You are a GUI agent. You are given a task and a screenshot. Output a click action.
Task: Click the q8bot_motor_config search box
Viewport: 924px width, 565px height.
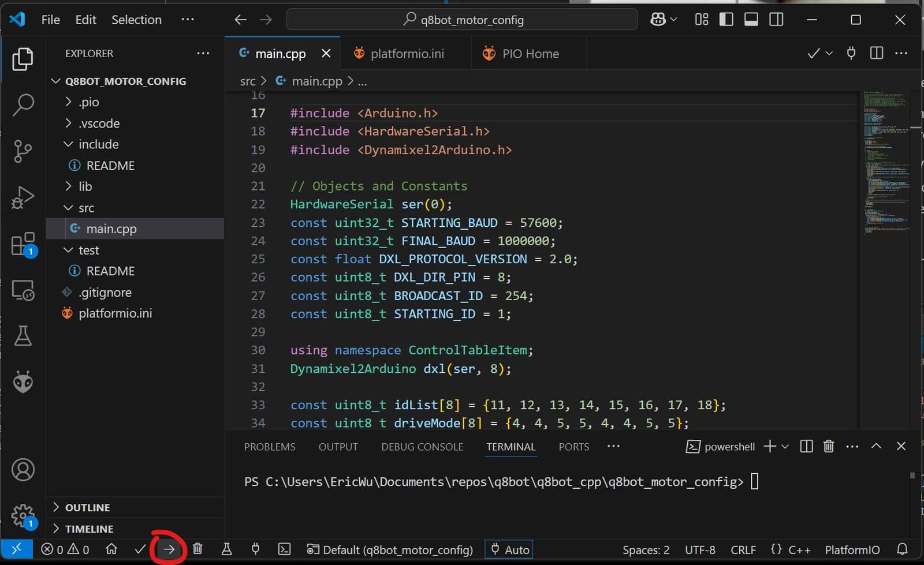(x=462, y=20)
